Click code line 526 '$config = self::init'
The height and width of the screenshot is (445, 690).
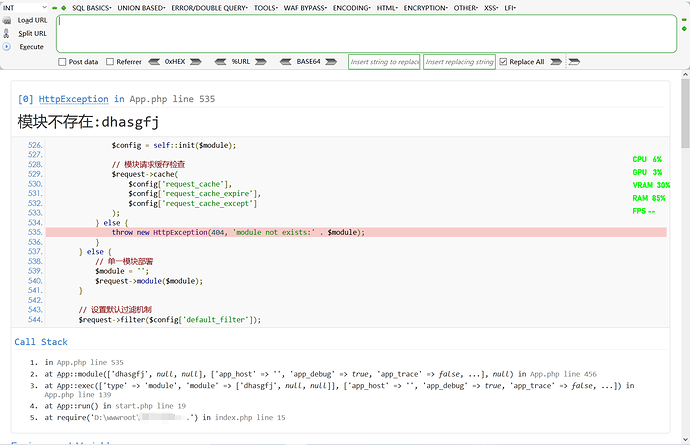tap(174, 145)
